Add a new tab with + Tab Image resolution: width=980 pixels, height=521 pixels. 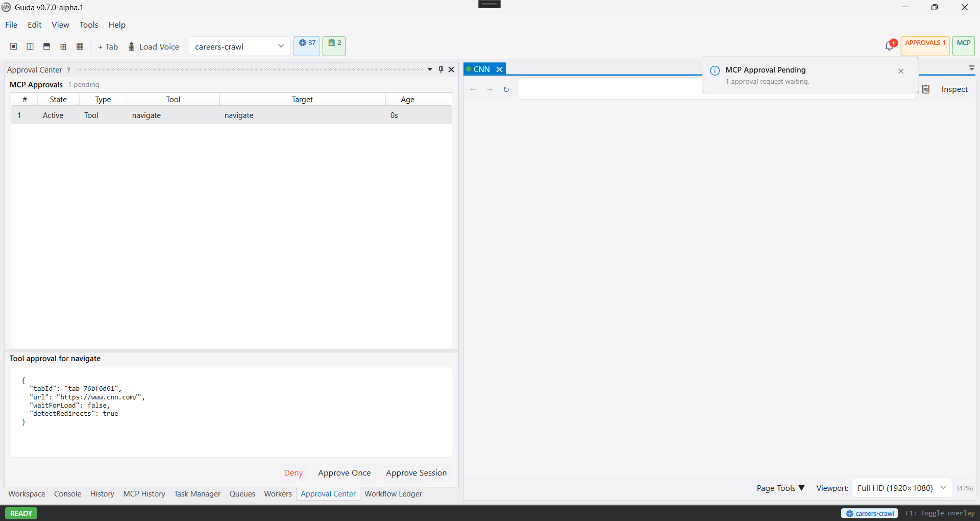[x=108, y=46]
